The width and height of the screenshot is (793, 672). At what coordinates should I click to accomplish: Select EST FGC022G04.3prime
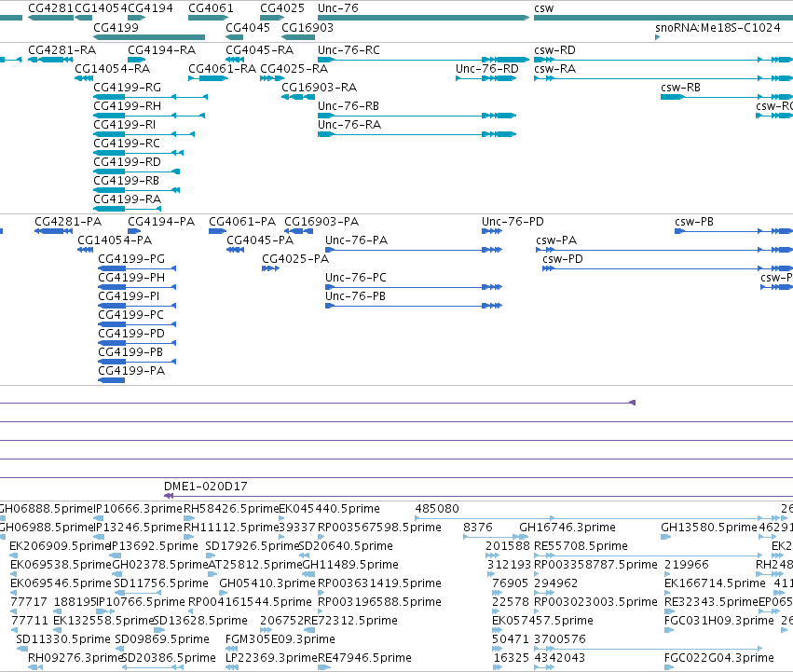(x=719, y=658)
